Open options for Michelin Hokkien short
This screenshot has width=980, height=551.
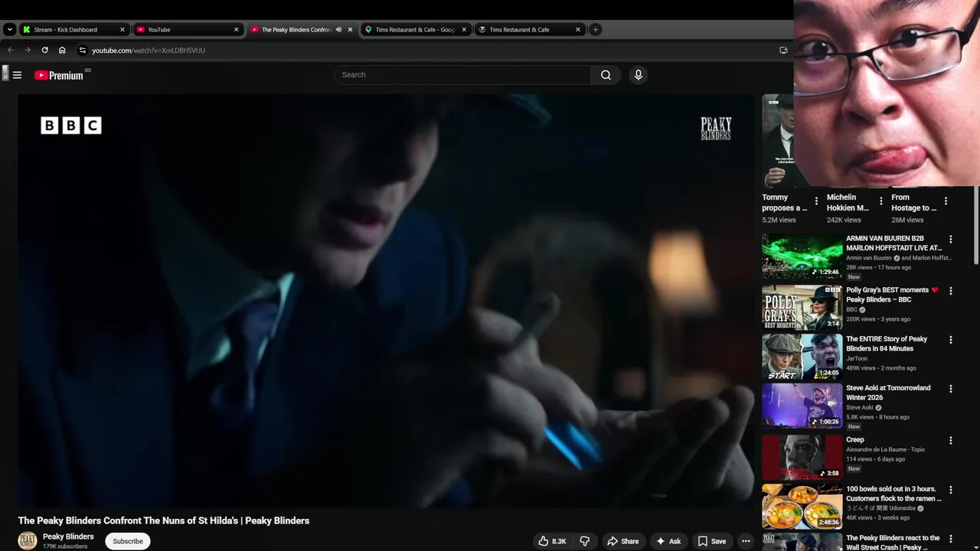tap(880, 201)
